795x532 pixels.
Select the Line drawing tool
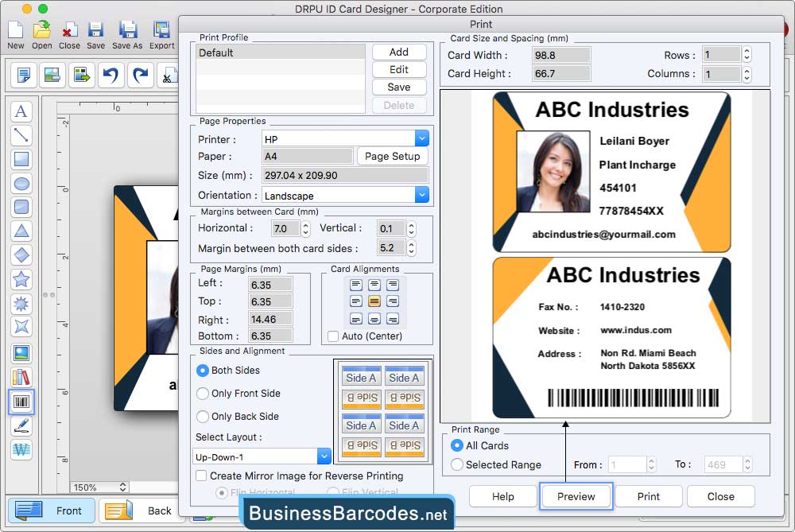pos(21,135)
